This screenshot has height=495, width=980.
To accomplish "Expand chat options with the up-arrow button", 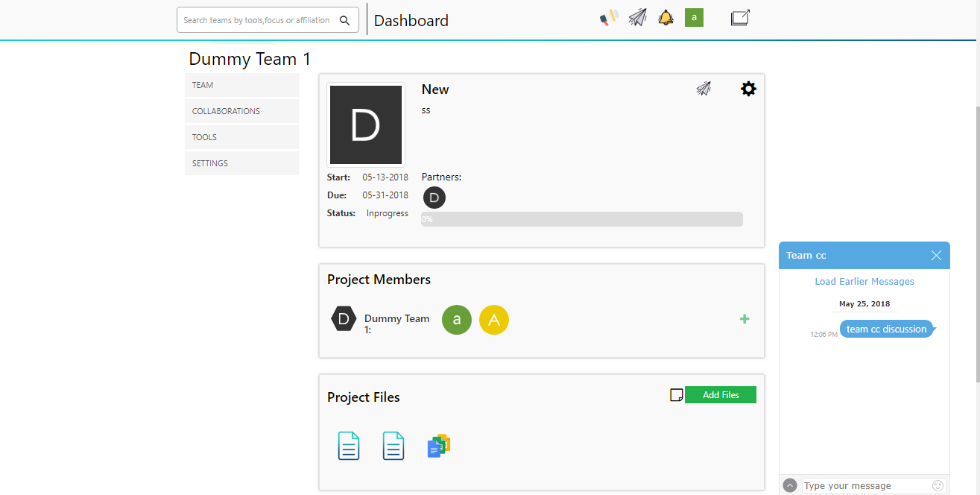I will tap(790, 486).
